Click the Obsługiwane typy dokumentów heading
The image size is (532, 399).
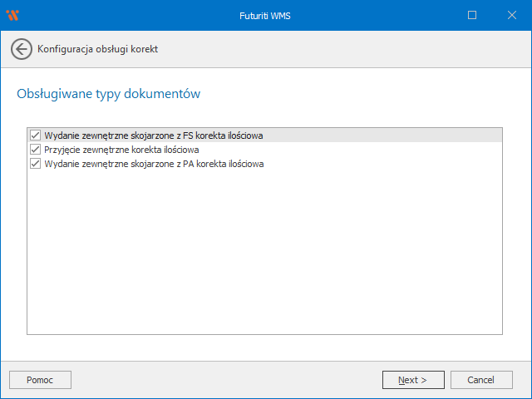tap(108, 94)
